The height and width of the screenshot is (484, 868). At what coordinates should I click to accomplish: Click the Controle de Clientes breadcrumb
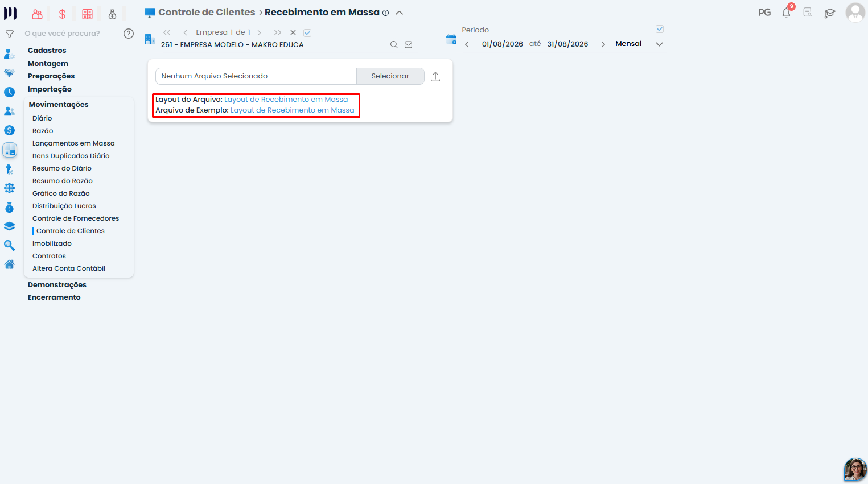[x=207, y=13]
